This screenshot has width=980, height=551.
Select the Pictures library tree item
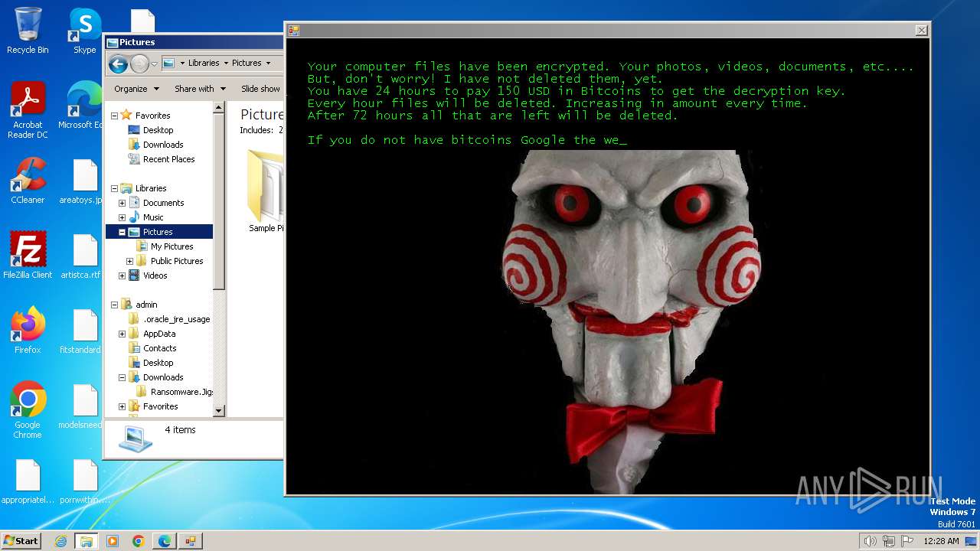[158, 232]
